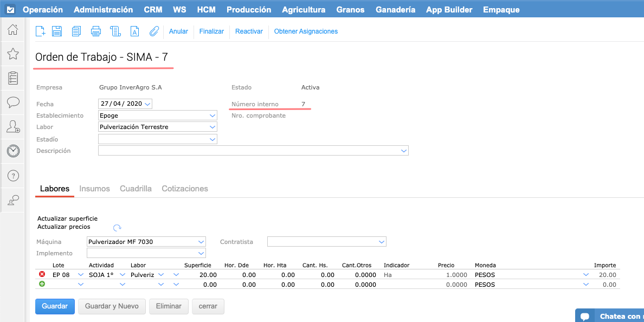The height and width of the screenshot is (322, 644).
Task: Click the new document icon in toolbar
Action: [x=40, y=31]
